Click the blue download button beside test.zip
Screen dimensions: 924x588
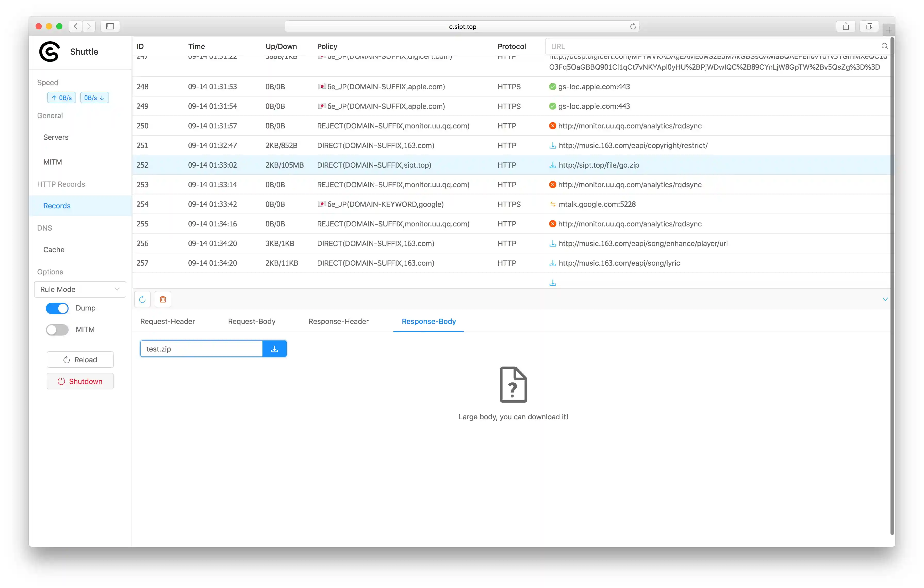(274, 349)
